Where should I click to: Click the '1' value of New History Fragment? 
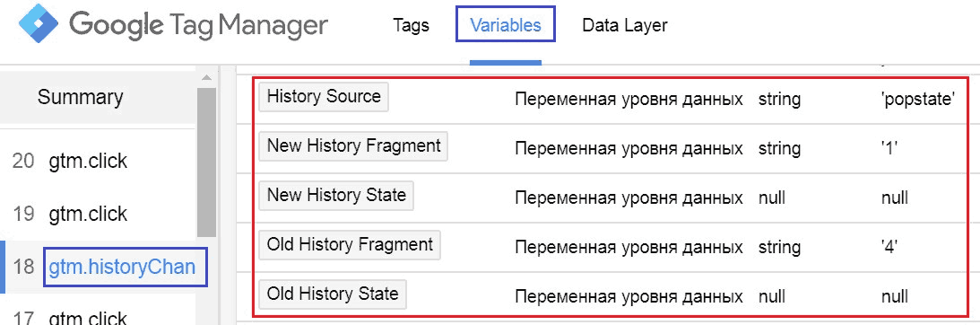889,148
